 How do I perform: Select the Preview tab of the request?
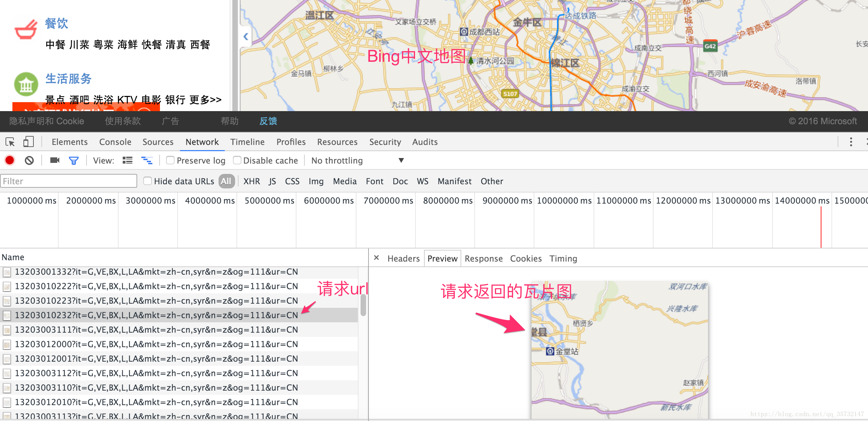click(x=442, y=258)
